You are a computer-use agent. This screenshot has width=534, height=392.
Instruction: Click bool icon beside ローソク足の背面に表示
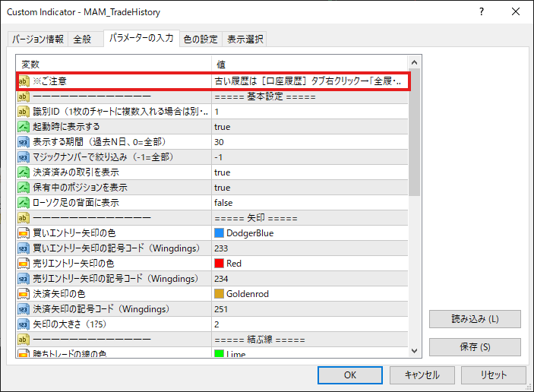tap(23, 203)
